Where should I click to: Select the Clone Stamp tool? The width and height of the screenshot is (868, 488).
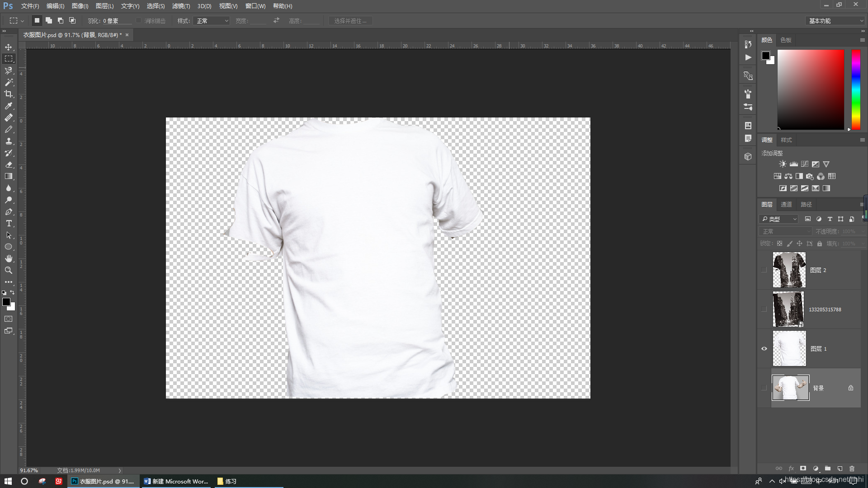9,141
